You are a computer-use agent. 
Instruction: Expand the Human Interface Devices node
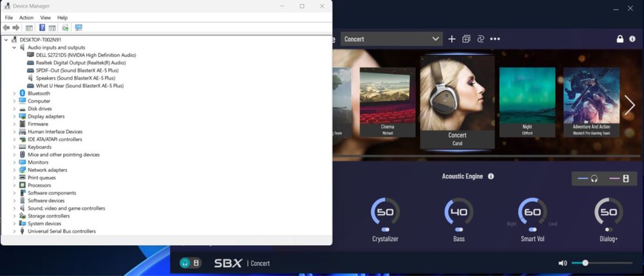14,132
